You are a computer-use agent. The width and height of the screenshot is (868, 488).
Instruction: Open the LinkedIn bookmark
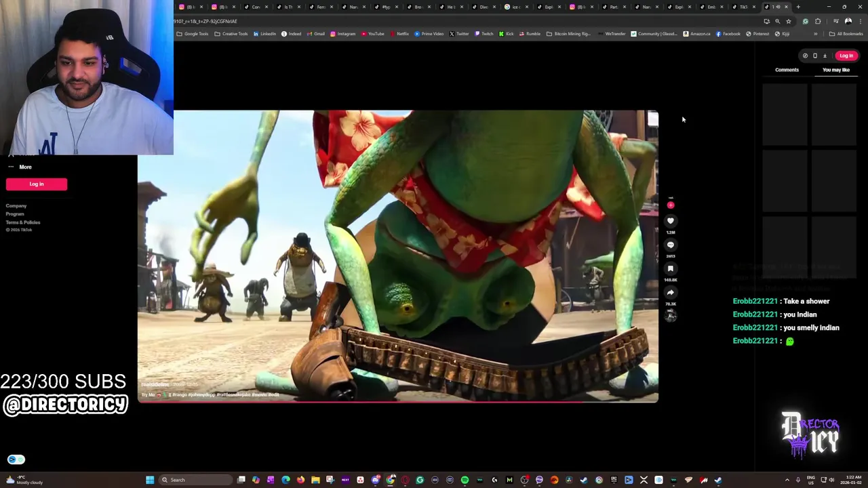coord(264,34)
